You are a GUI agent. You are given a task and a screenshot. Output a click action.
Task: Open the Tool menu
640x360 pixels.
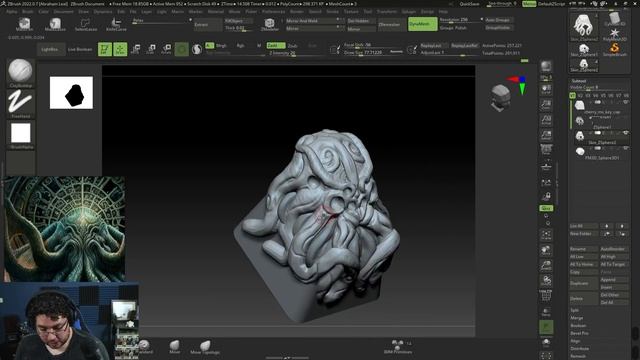[368, 12]
